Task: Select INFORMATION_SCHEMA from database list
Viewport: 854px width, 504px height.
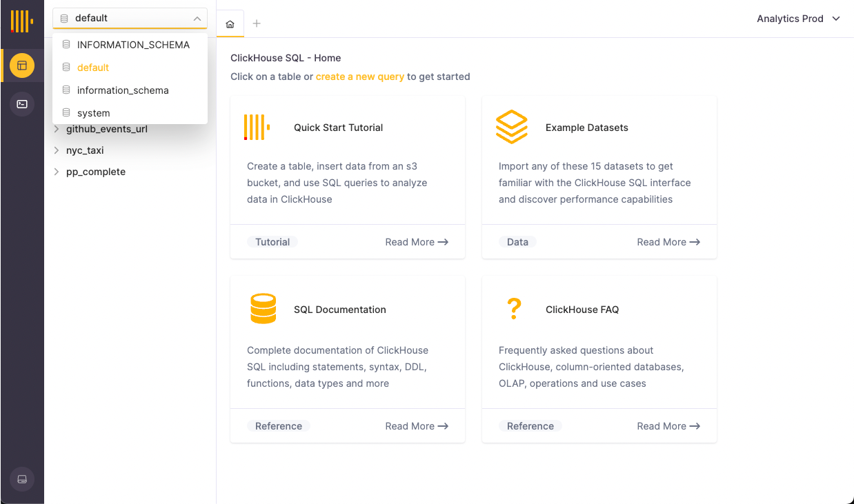Action: click(x=132, y=45)
